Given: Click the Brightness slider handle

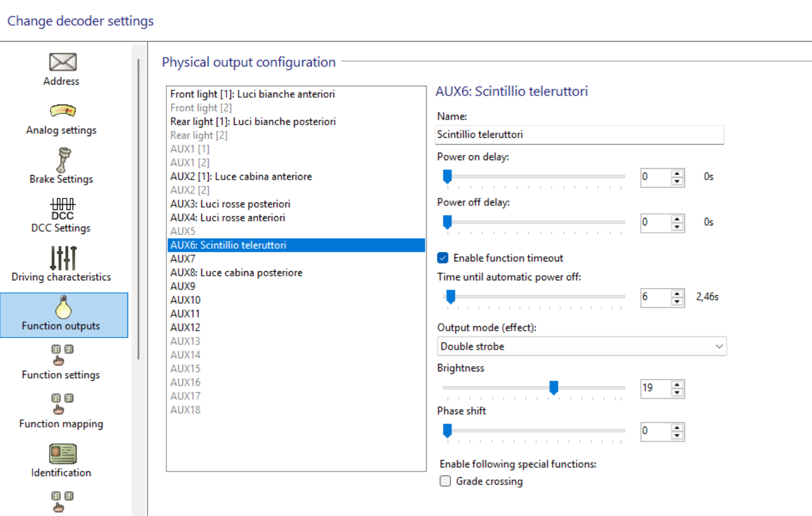Looking at the screenshot, I should (554, 388).
